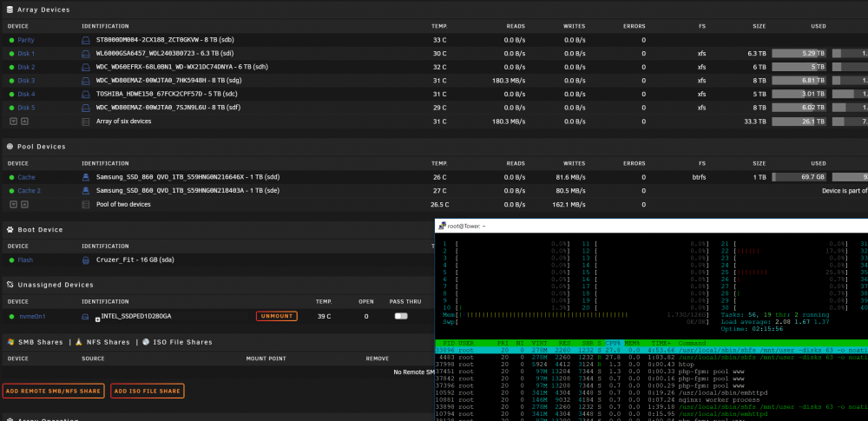Image resolution: width=868 pixels, height=421 pixels.
Task: Toggle the pass thru switch for nvme0n1
Action: (x=401, y=316)
